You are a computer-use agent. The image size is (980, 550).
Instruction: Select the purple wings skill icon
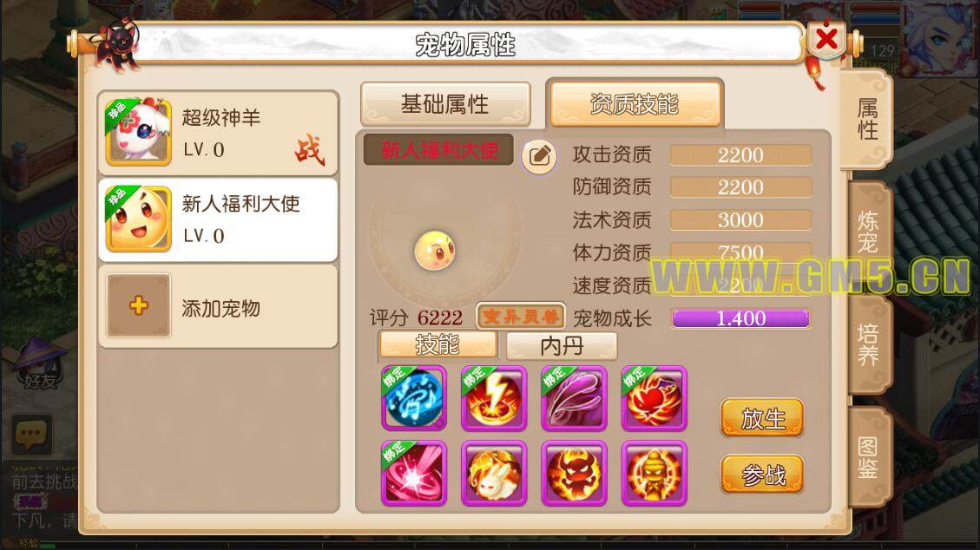coord(574,398)
